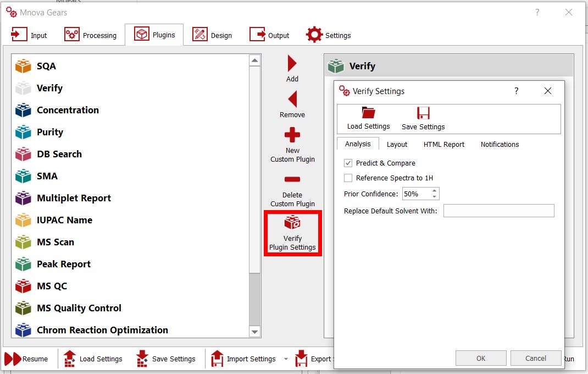Open the Design tab
Viewport: 588px width, 374px height.
point(212,35)
